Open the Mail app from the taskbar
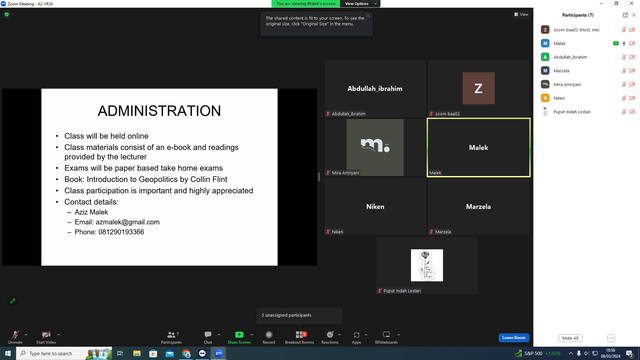The height and width of the screenshot is (360, 640). coord(169,353)
